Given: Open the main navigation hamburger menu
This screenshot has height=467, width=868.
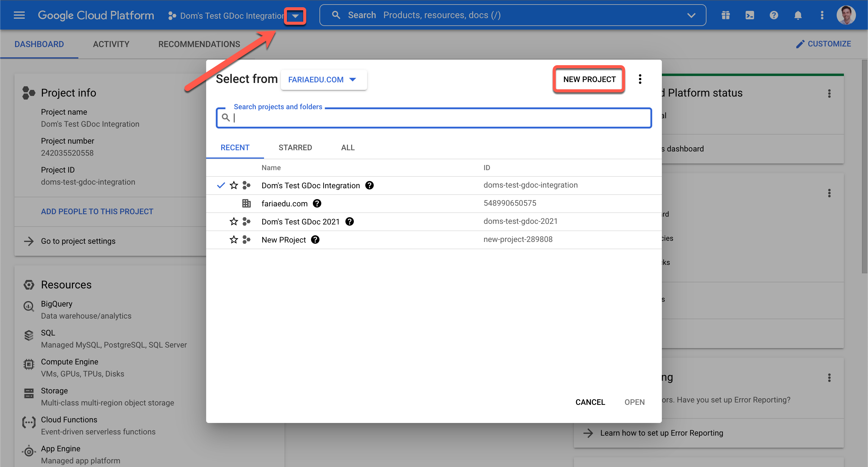Looking at the screenshot, I should [19, 15].
